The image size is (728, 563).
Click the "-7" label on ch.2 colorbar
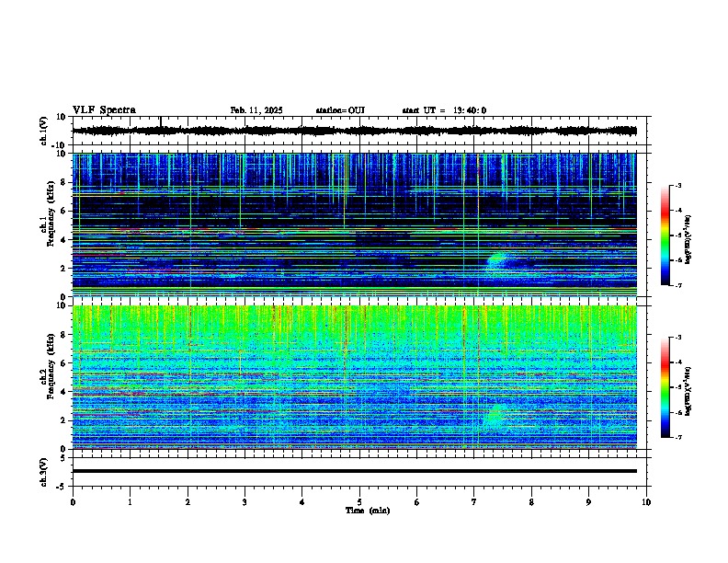[677, 437]
